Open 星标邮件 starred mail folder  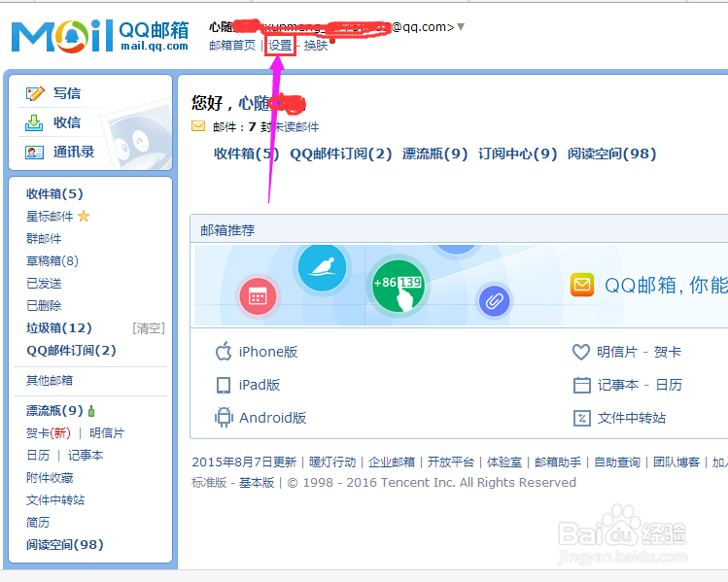[50, 217]
